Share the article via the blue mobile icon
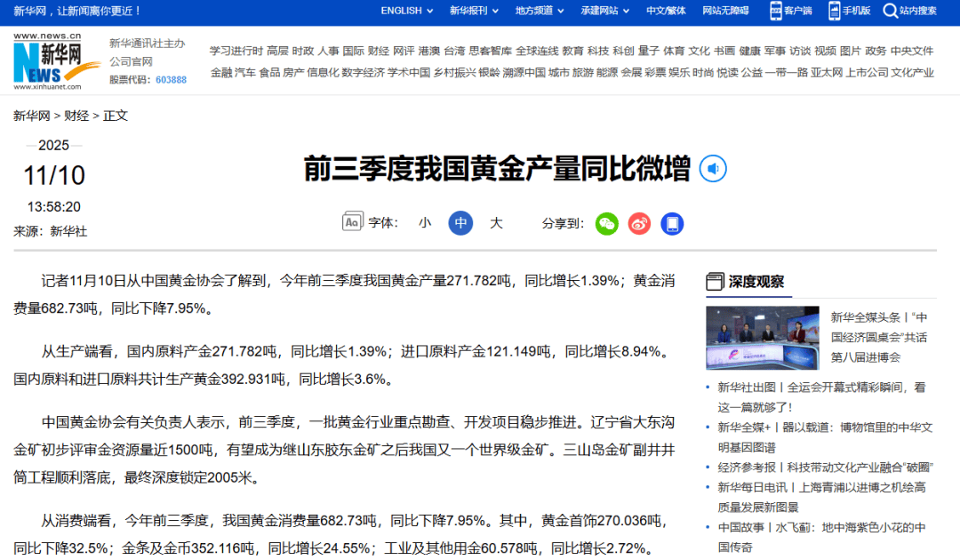The image size is (960, 560). [672, 224]
